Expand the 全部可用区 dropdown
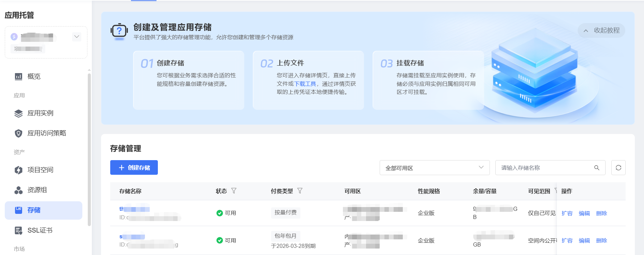The height and width of the screenshot is (255, 644). click(434, 168)
